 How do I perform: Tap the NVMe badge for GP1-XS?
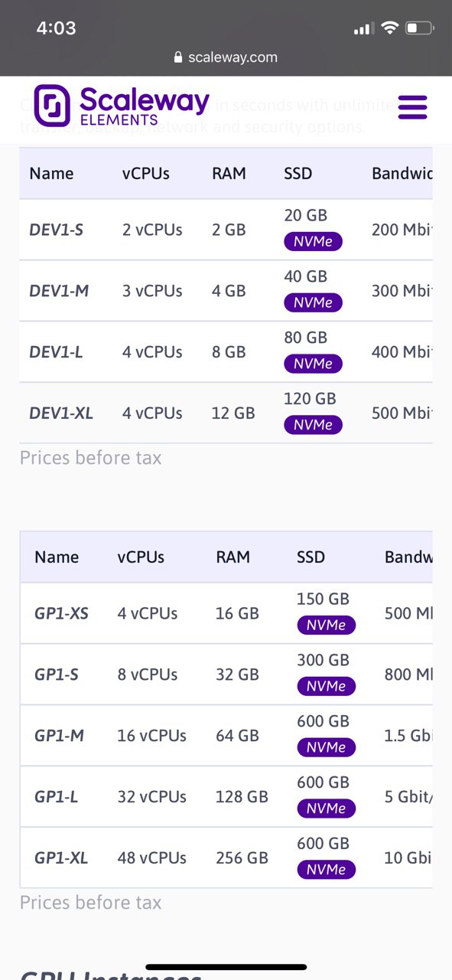(x=326, y=626)
